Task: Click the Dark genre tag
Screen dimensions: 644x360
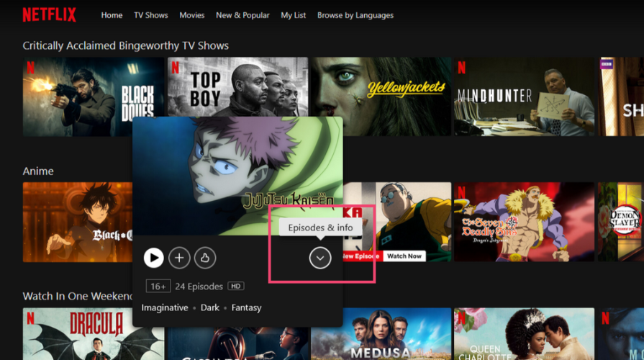Action: click(210, 308)
